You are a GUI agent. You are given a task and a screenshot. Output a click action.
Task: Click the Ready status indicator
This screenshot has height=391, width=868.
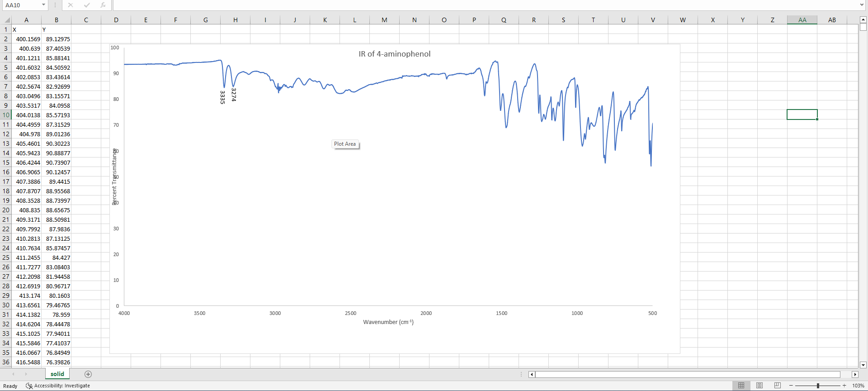10,386
